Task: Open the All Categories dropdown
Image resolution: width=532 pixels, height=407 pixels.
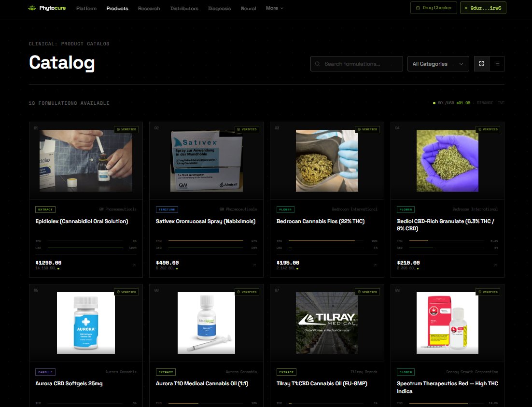Action: (x=438, y=64)
